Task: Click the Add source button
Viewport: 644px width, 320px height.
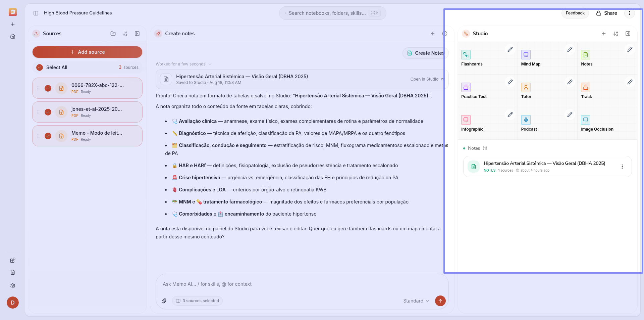Action: tap(87, 52)
